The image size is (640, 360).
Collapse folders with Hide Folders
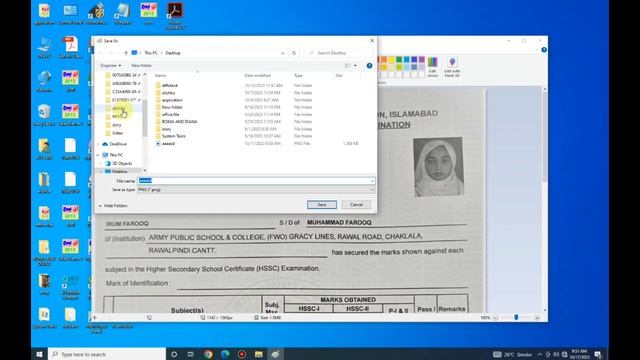tap(113, 206)
